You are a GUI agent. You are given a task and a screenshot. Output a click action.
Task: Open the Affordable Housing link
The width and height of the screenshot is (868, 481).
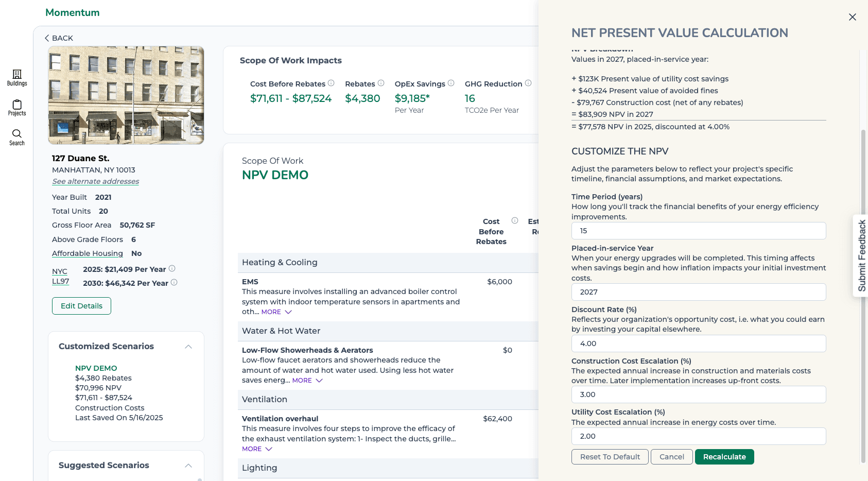tap(88, 253)
